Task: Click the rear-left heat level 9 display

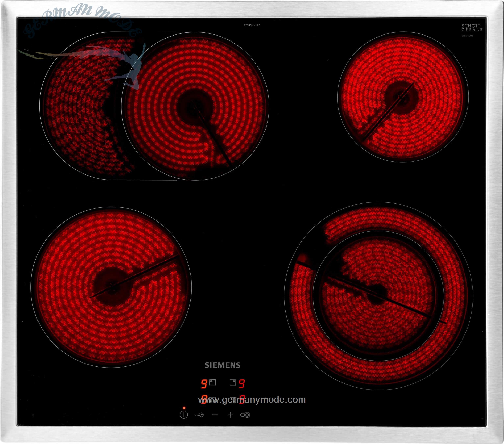Action: 204,384
